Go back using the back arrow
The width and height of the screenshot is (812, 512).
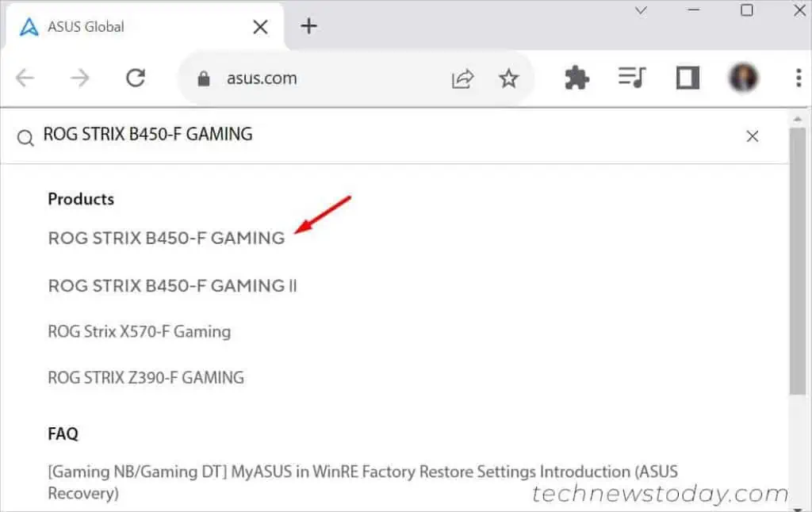25,78
